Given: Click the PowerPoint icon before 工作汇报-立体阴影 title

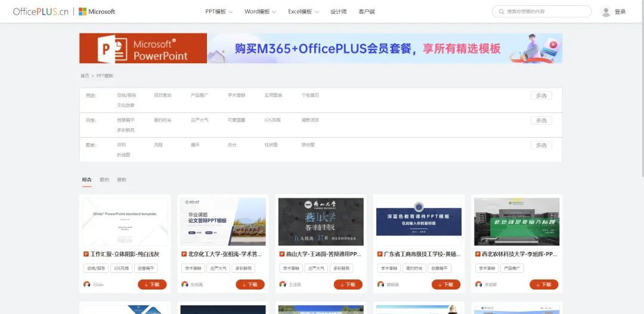Looking at the screenshot, I should tap(86, 254).
